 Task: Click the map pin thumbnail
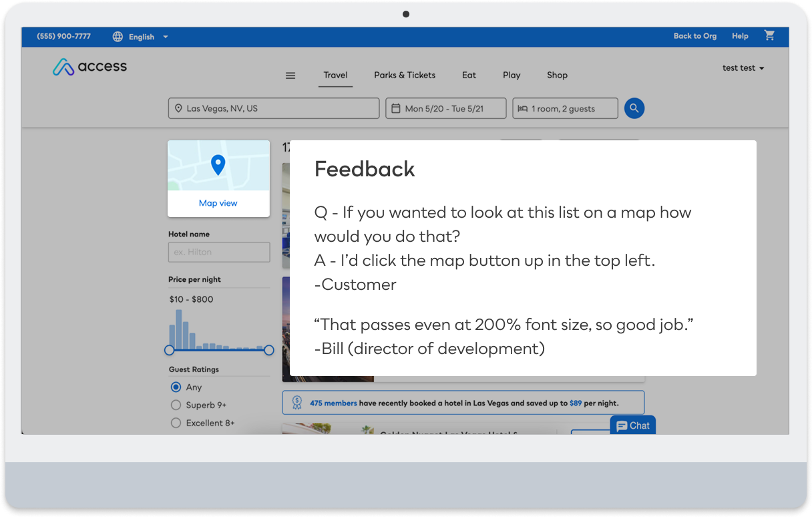[218, 166]
